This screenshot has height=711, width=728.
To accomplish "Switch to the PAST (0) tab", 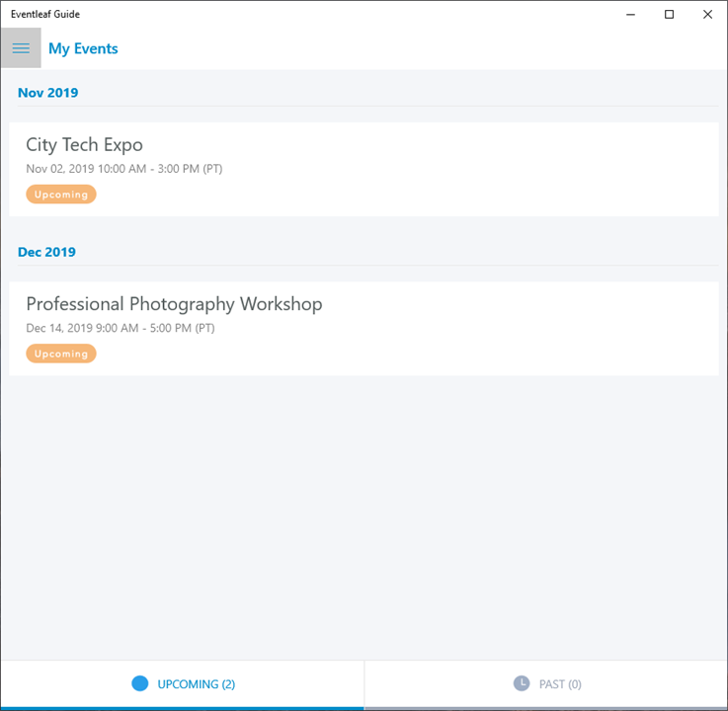I will [x=546, y=684].
